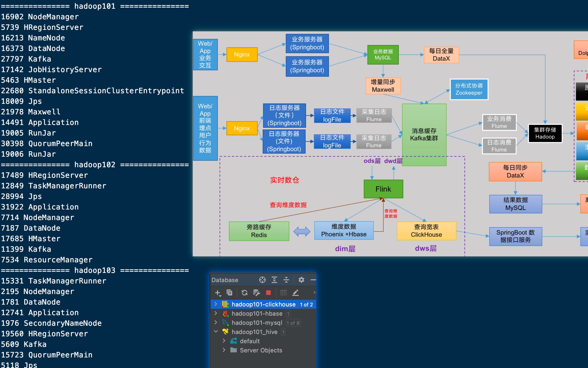Click the default schema icon
The image size is (588, 368).
(x=234, y=341)
